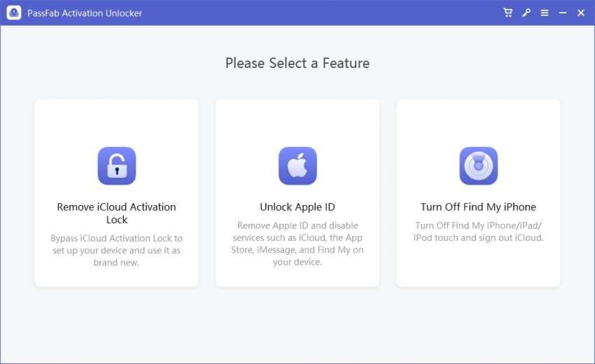This screenshot has width=595, height=364.
Task: Click the padlock icon for iCloud Activation Lock
Action: coord(116,166)
